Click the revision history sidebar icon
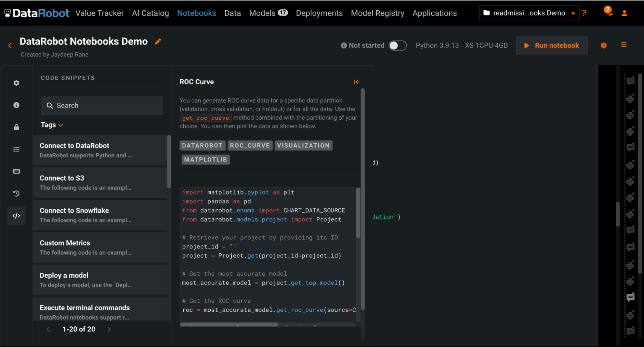Viewport: 644px width, 347px height. pos(16,193)
